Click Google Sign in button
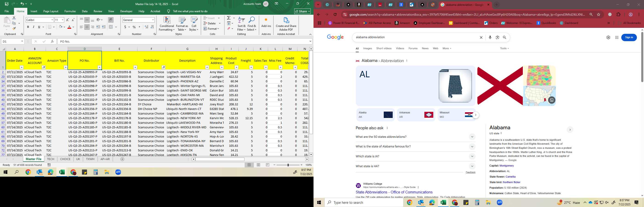This screenshot has width=644, height=207. [629, 37]
